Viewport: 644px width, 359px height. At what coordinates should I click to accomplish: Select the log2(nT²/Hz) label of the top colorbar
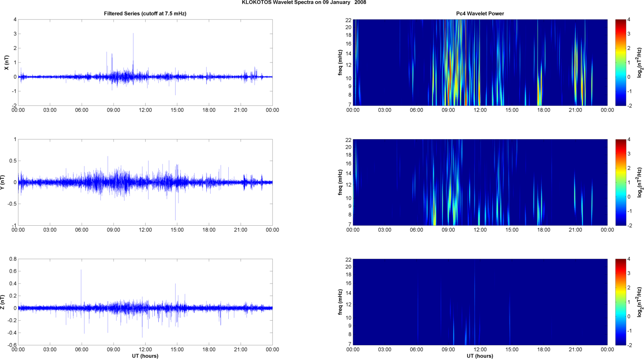(x=639, y=62)
